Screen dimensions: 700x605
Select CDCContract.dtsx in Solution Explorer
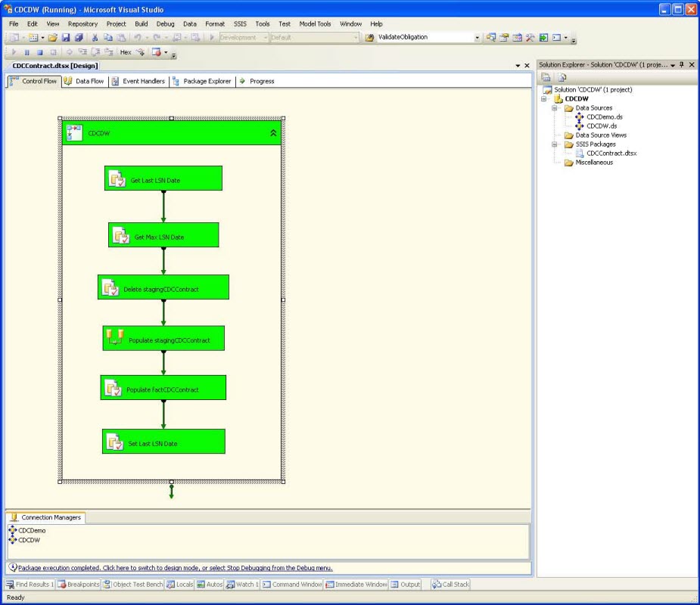click(606, 154)
